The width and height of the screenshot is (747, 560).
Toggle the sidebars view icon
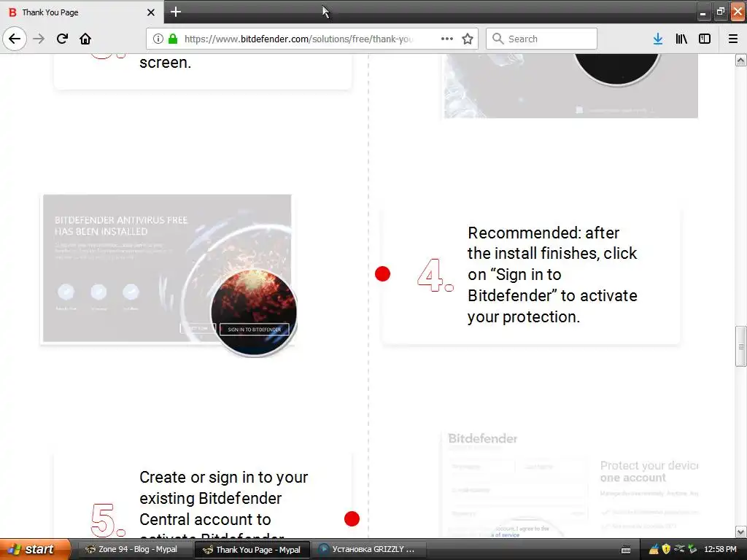pos(705,39)
